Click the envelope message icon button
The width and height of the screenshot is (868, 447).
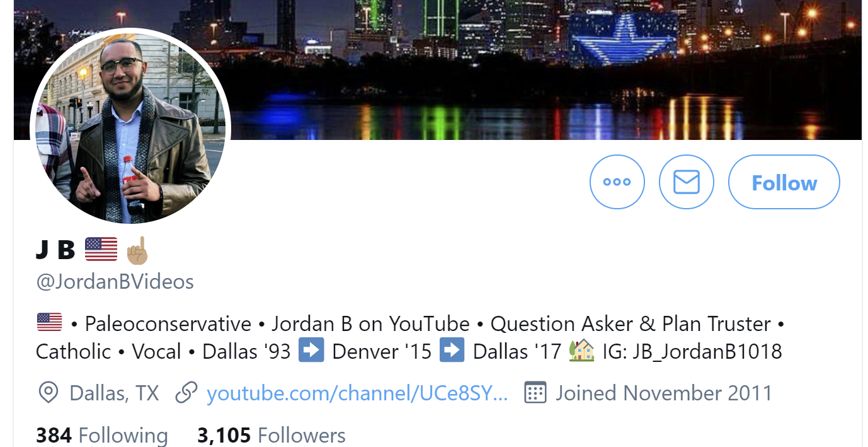[x=687, y=182]
